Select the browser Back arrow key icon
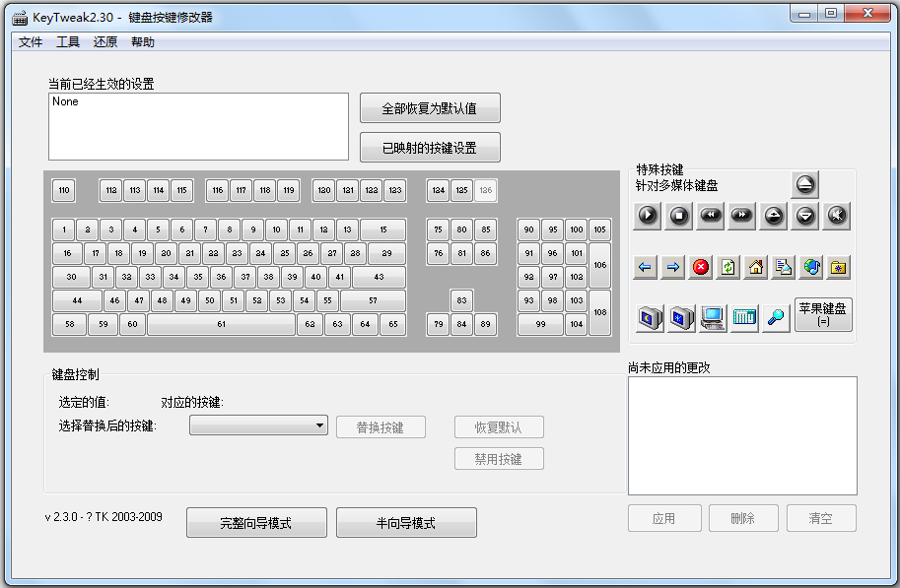900x588 pixels. [x=646, y=267]
